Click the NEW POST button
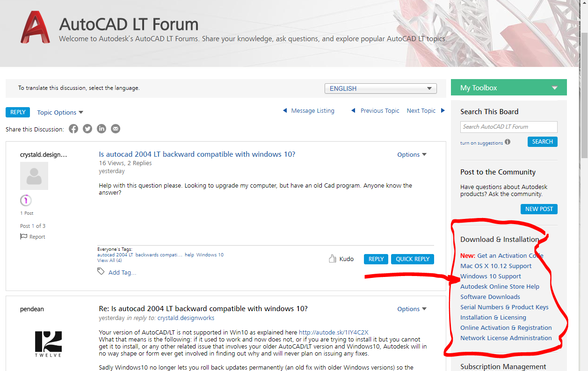Viewport: 588px width, 371px height. 539,209
